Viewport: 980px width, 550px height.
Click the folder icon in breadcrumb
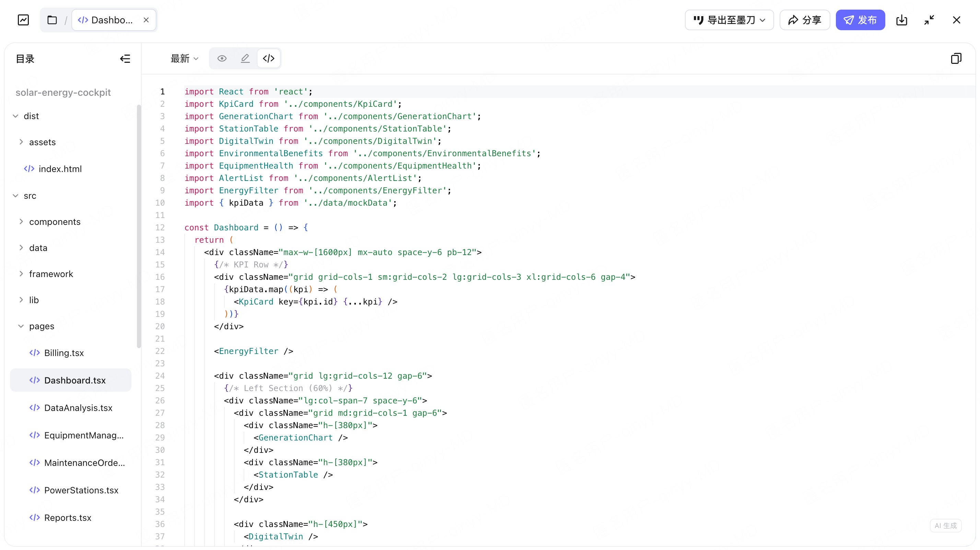pyautogui.click(x=52, y=20)
